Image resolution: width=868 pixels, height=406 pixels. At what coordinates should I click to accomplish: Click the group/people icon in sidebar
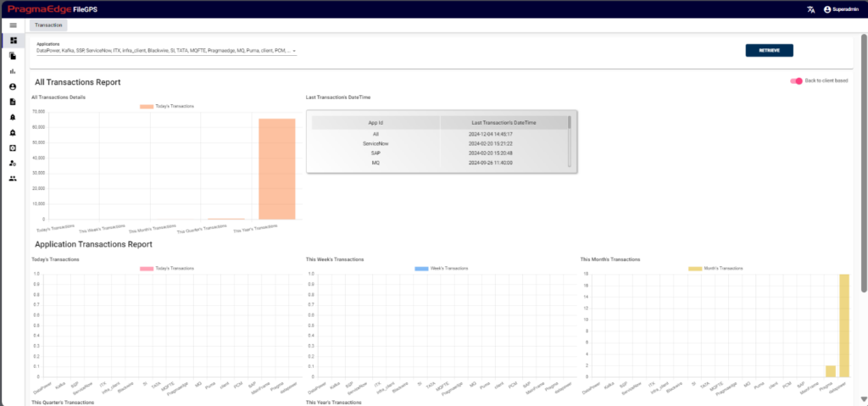(13, 179)
